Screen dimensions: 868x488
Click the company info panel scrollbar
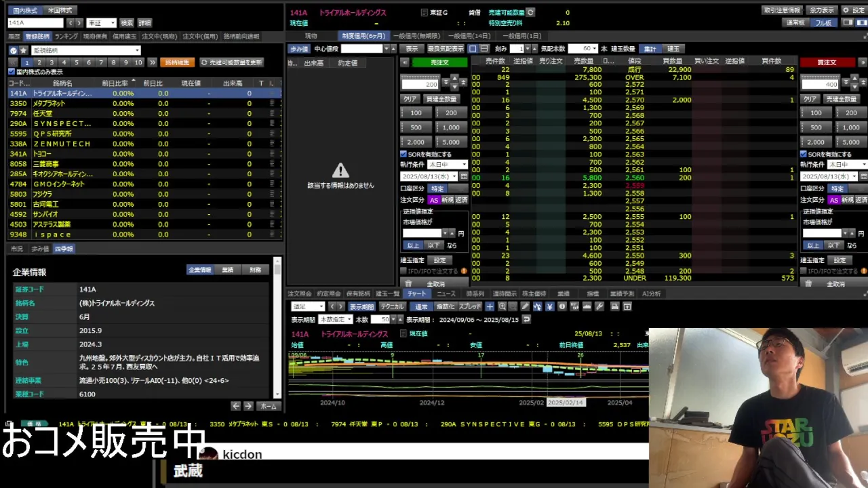[x=277, y=327]
